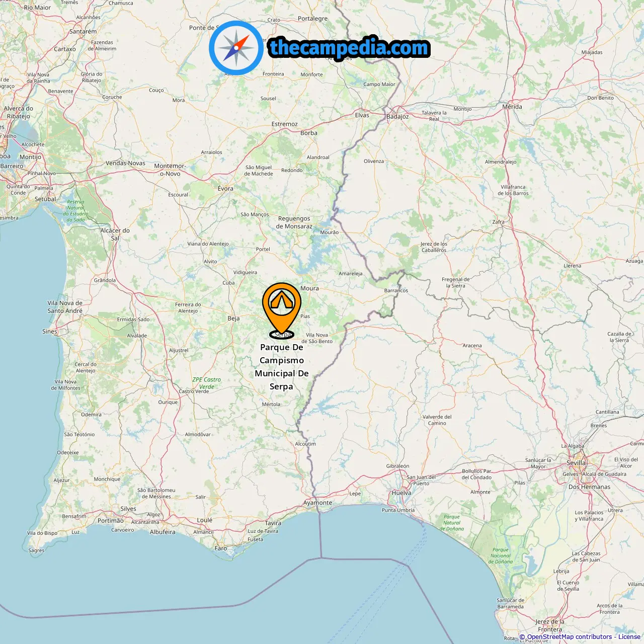Open the License link

pos(629,636)
